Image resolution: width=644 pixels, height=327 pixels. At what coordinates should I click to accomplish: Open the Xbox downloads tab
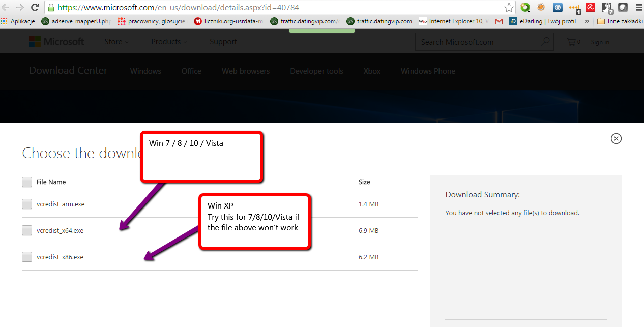(372, 71)
